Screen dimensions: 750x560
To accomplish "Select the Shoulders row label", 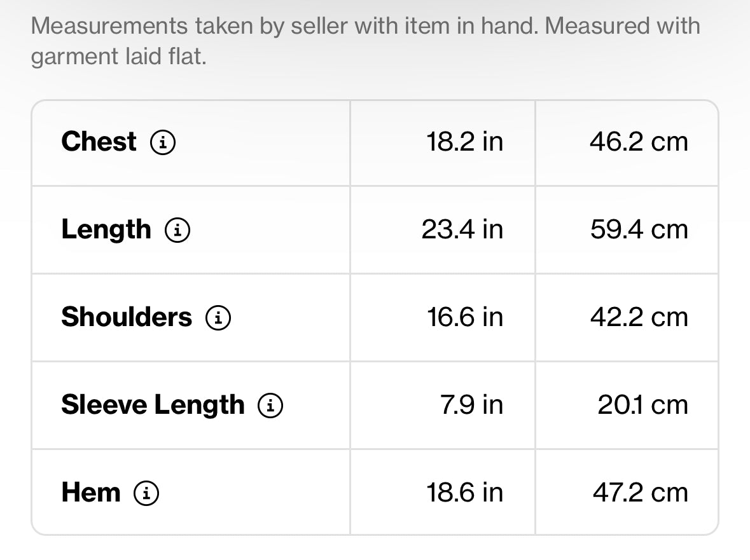I will tap(127, 317).
